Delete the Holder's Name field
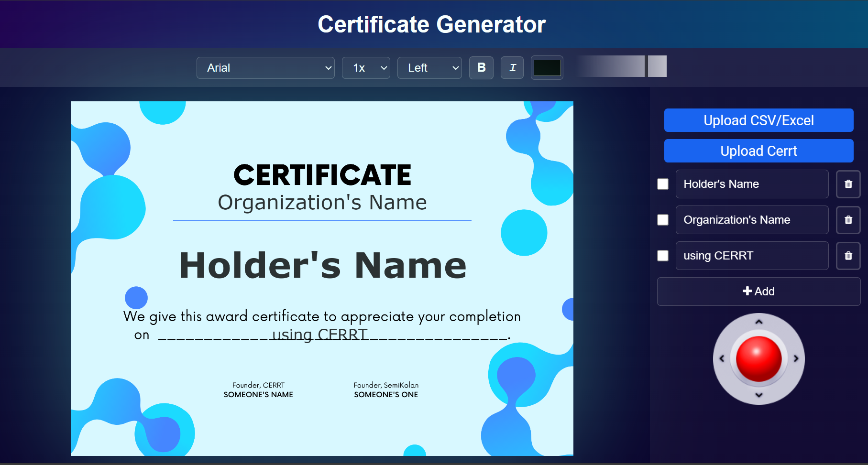Viewport: 868px width, 465px height. pyautogui.click(x=848, y=184)
